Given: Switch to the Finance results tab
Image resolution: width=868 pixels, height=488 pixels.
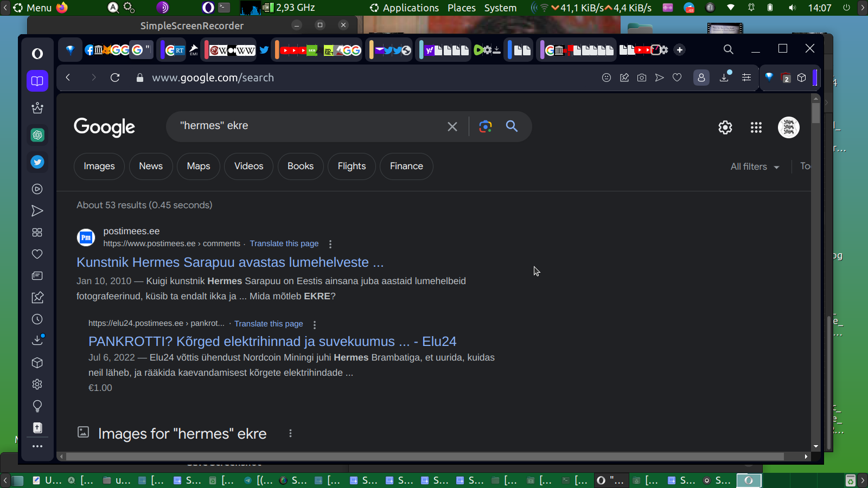Looking at the screenshot, I should 406,166.
